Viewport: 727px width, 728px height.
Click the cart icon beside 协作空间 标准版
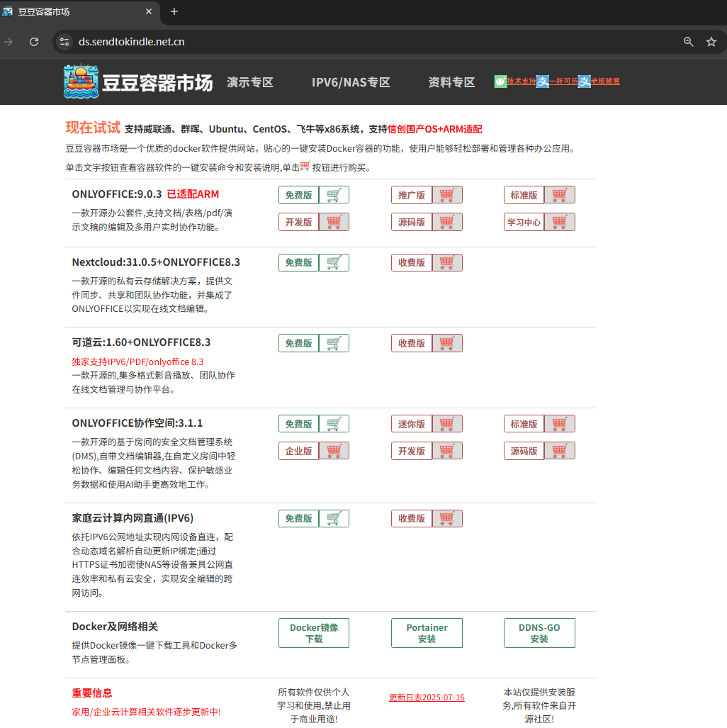click(x=559, y=424)
